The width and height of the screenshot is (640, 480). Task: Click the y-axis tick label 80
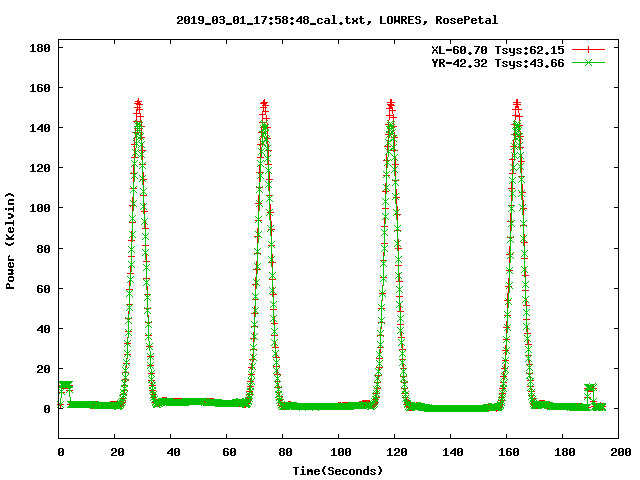43,249
